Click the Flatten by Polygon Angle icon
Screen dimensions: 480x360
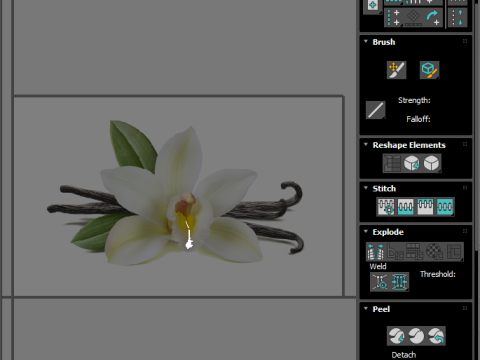pos(395,252)
